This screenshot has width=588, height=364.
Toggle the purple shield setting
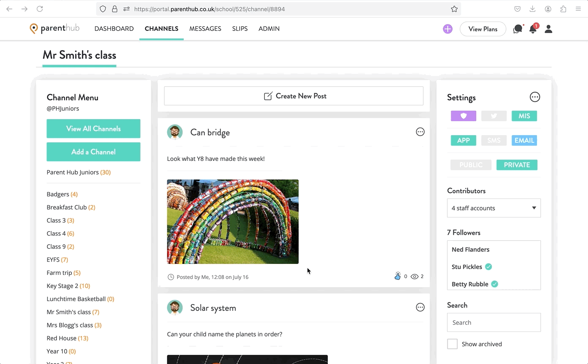coord(463,116)
